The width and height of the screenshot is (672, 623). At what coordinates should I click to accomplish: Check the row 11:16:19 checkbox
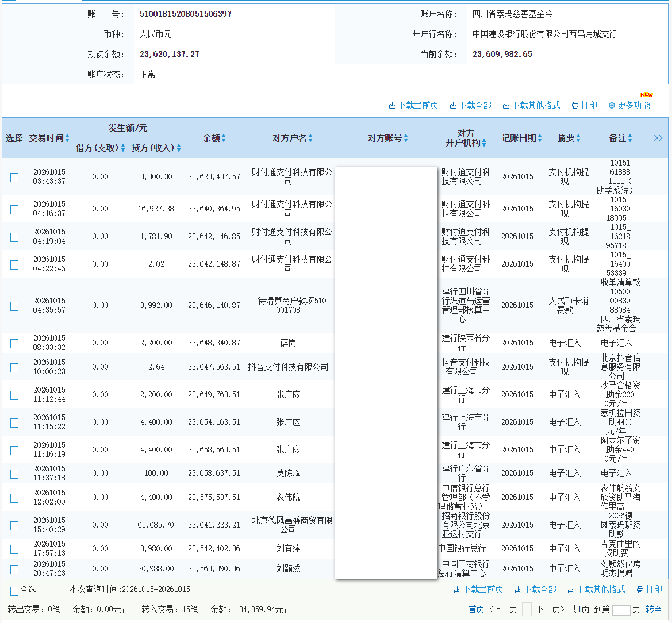click(x=14, y=451)
